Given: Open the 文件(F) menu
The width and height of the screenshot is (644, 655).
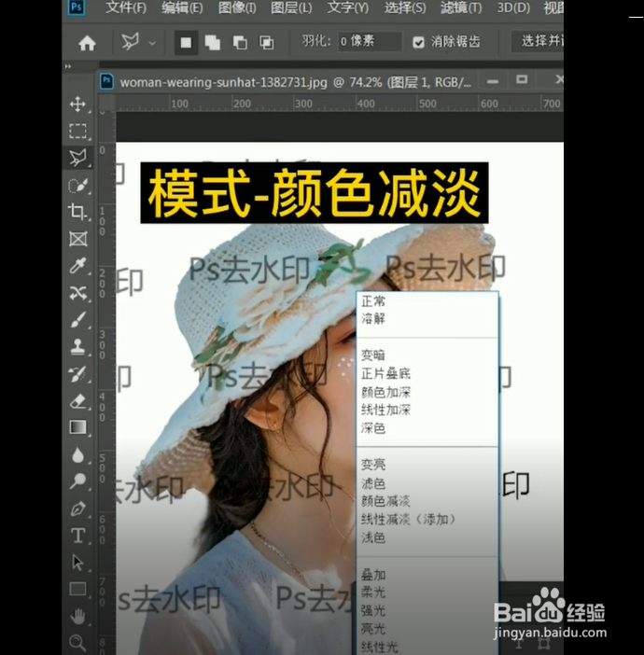Looking at the screenshot, I should [x=126, y=7].
